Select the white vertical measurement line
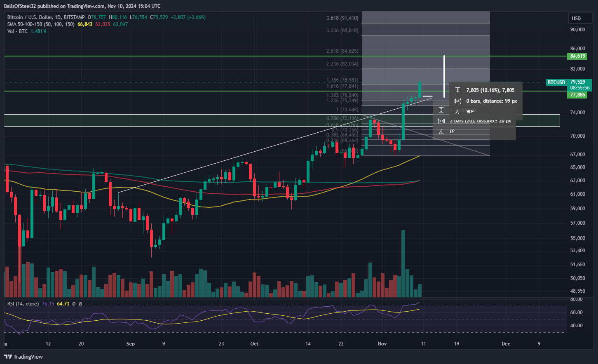The width and height of the screenshot is (598, 364). (x=444, y=77)
